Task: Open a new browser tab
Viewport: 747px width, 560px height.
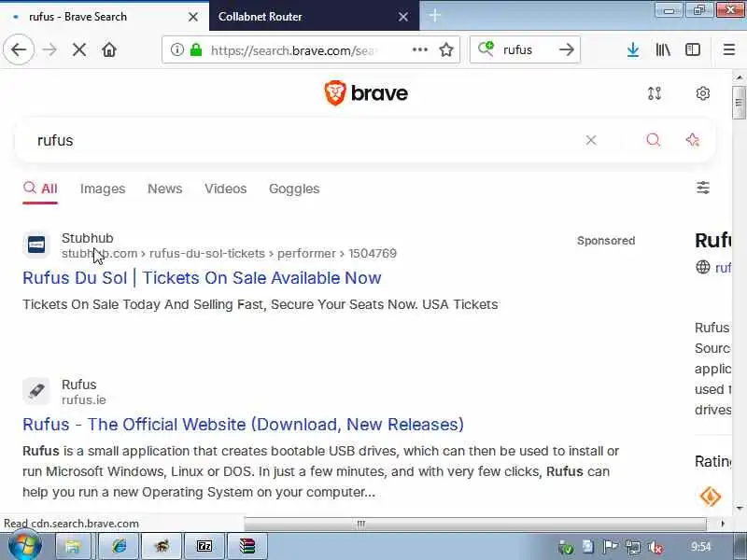Action: point(434,16)
